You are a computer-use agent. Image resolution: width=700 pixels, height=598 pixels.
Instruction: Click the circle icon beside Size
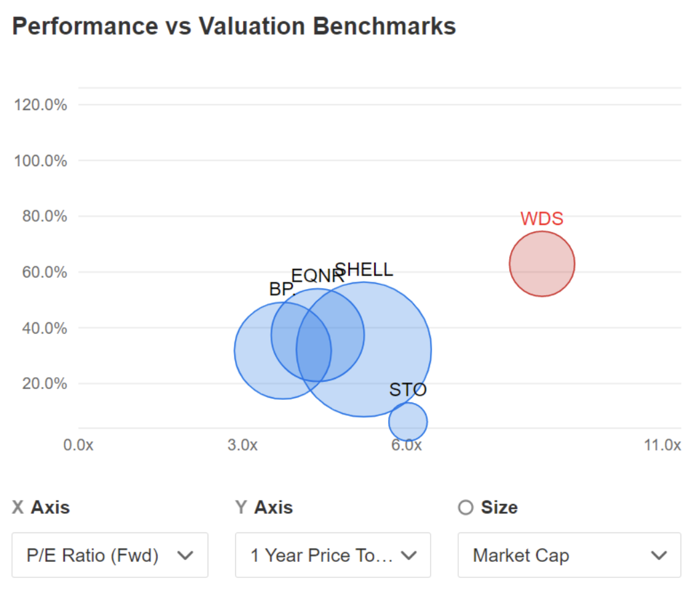[x=466, y=508]
